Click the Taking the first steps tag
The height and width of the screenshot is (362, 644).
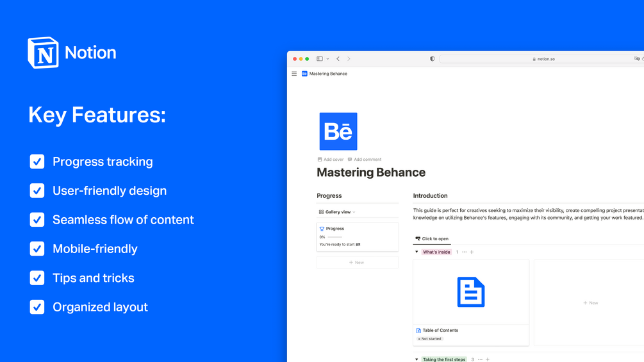coord(444,359)
